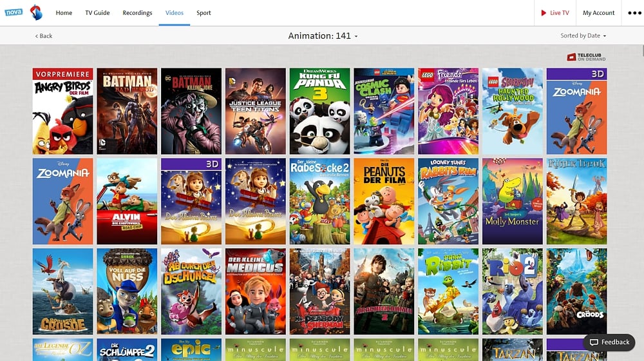
Task: Click the nova logo badge
Action: (14, 12)
